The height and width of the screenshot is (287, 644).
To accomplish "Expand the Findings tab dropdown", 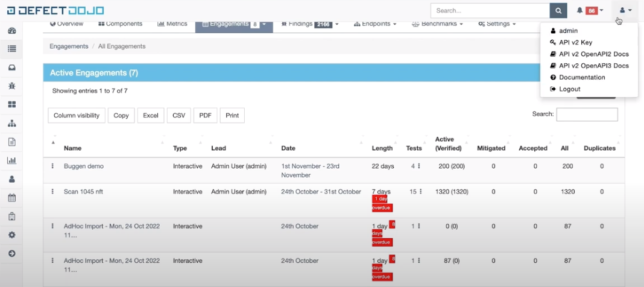I will (x=310, y=24).
